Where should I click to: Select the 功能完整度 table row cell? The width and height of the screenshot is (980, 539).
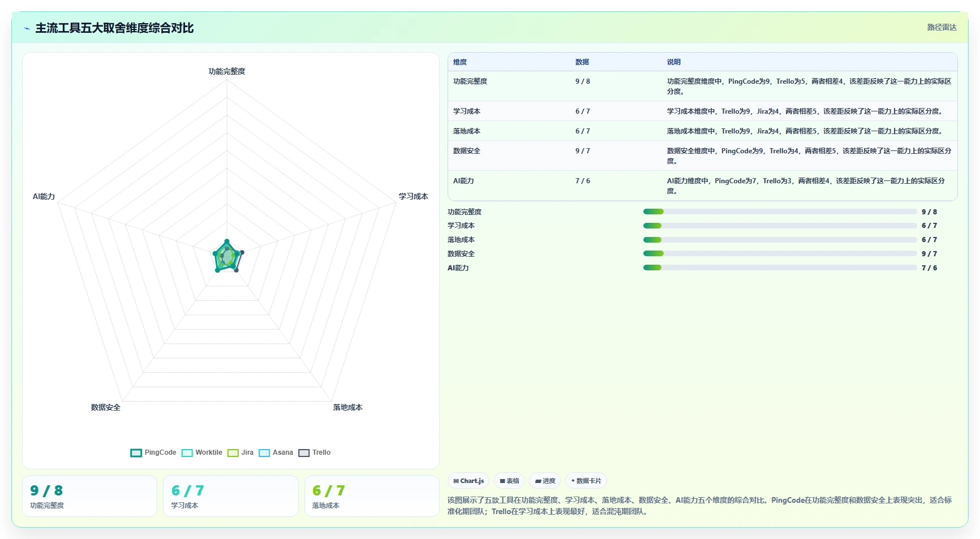coord(470,81)
